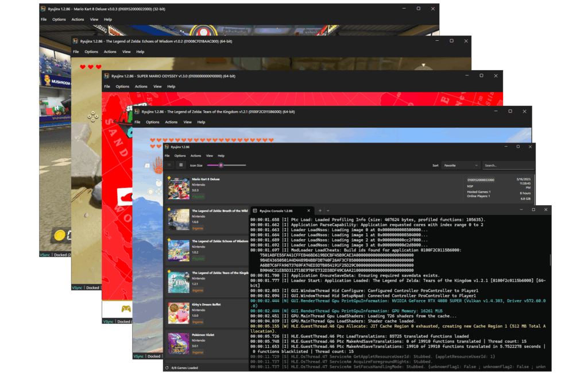588x380 pixels.
Task: Open Actions menu in Mario Kart 8 window
Action: pyautogui.click(x=78, y=20)
